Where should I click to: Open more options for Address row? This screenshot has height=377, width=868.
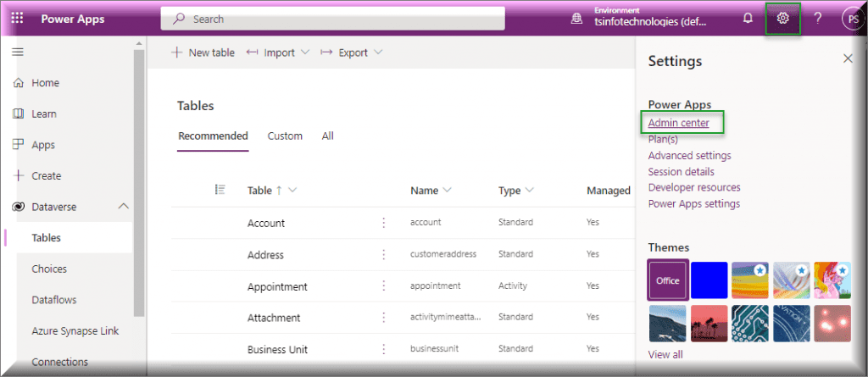(383, 254)
